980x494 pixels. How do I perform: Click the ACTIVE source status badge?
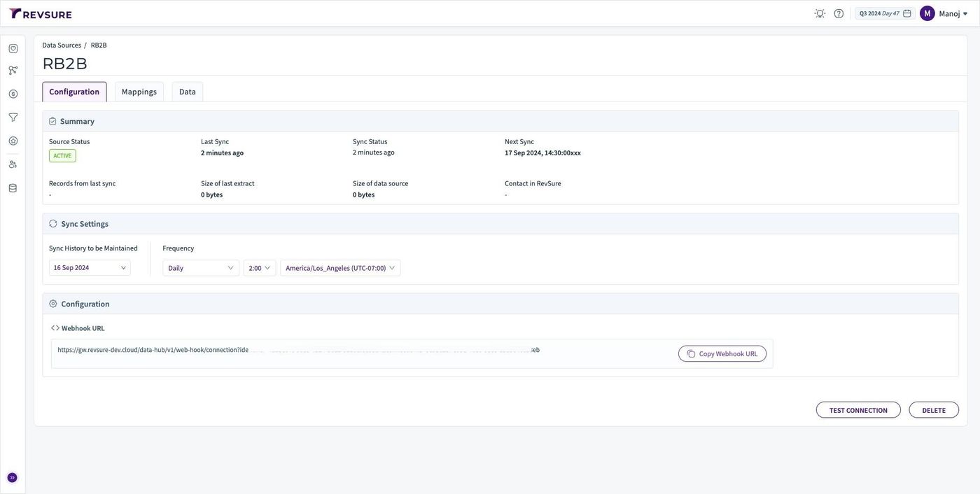click(62, 155)
